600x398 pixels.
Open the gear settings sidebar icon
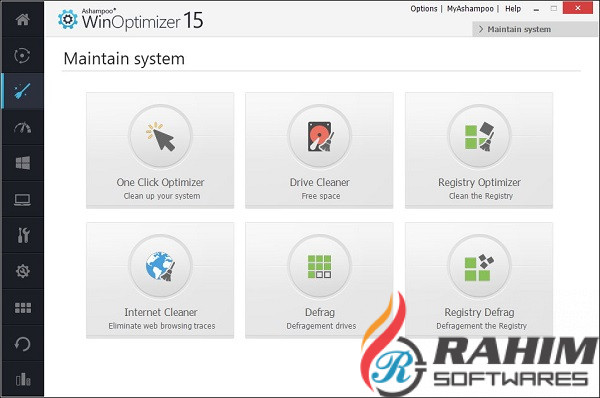click(23, 271)
